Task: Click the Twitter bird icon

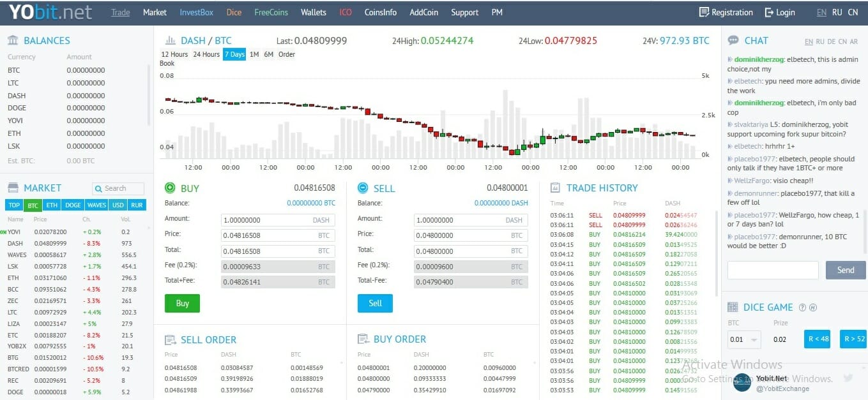Action: pyautogui.click(x=848, y=378)
